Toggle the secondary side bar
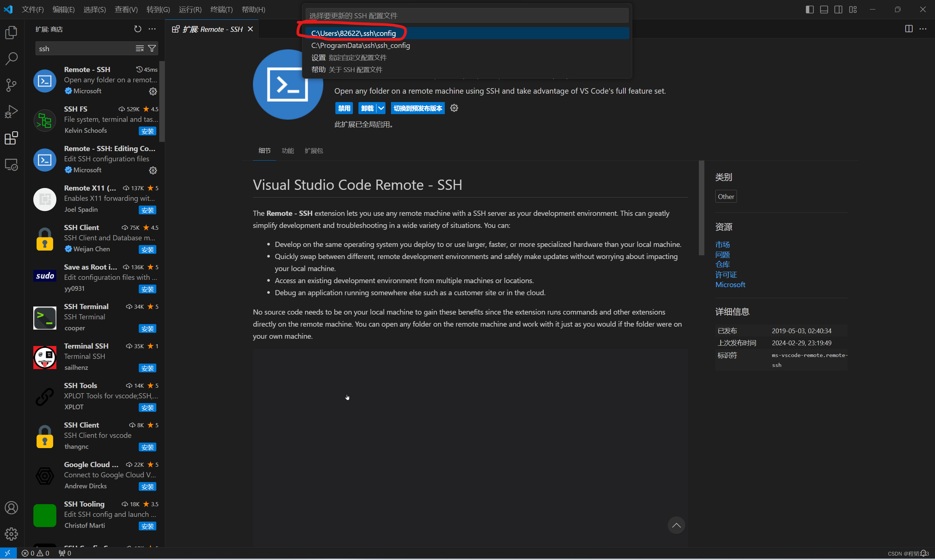 tap(838, 9)
